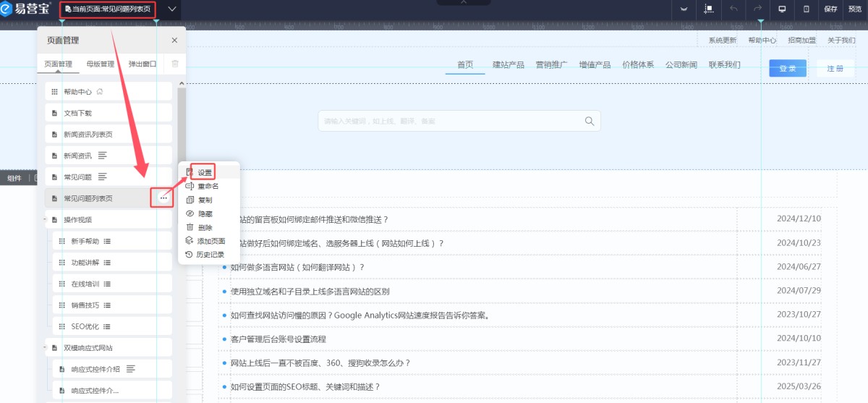The image size is (868, 403).
Task: Click the blue 登录 button
Action: (x=787, y=69)
